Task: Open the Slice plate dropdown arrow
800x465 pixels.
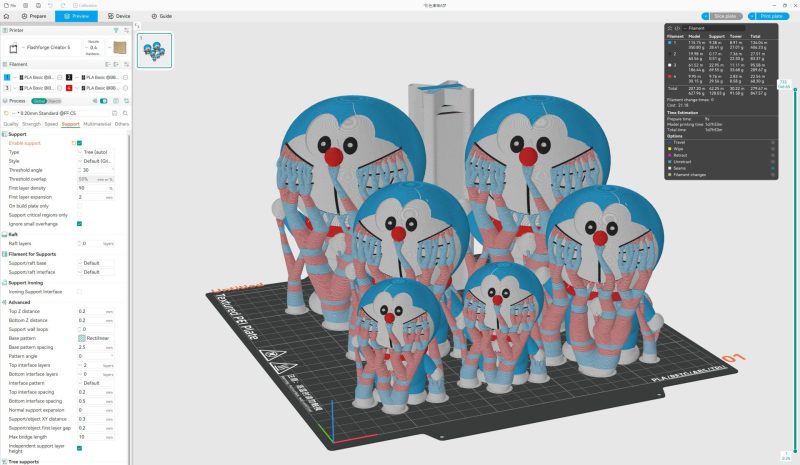Action: tap(706, 16)
